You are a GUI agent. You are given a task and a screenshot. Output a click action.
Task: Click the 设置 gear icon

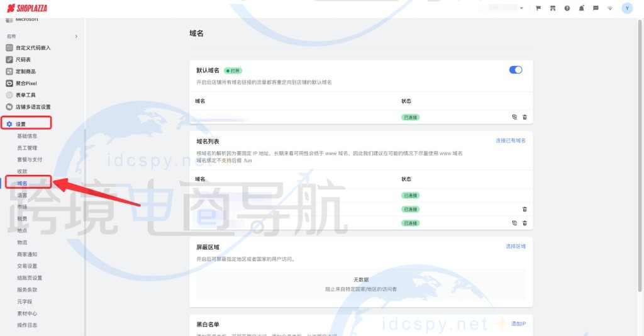point(9,123)
